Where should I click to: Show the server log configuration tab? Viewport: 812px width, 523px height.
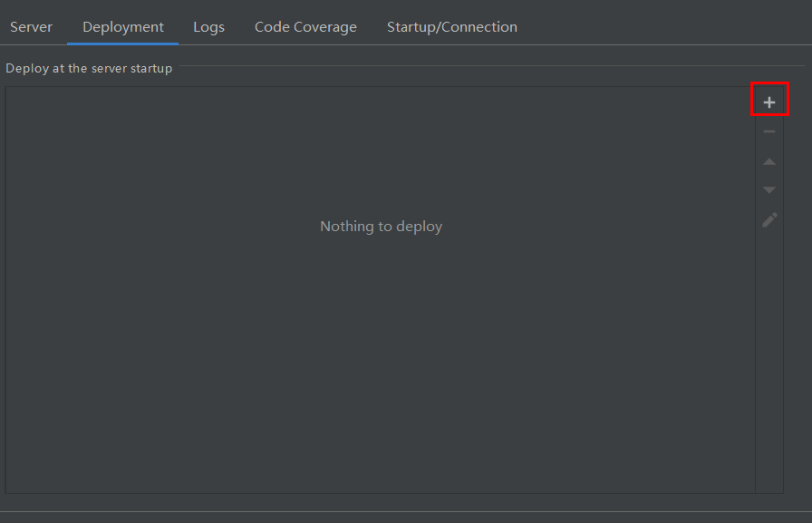click(208, 27)
